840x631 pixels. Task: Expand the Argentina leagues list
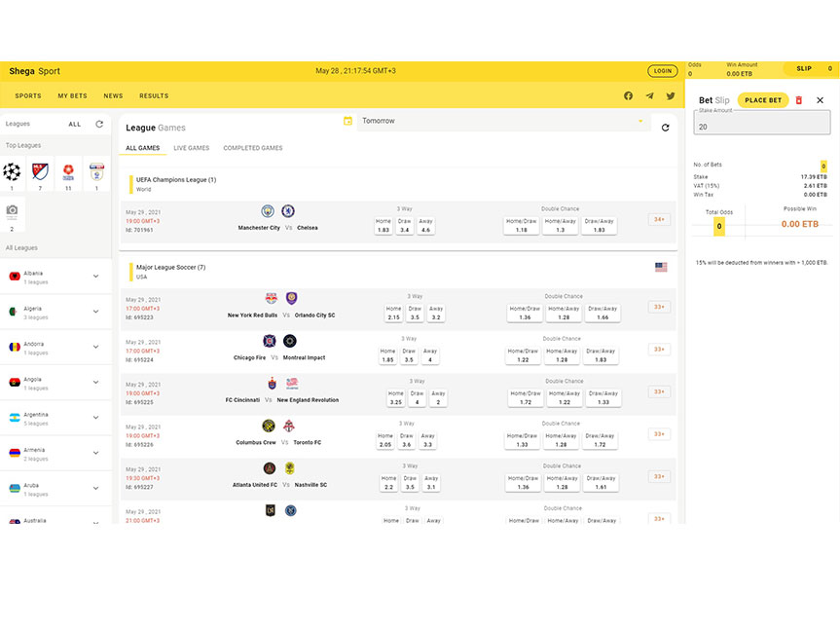point(96,418)
